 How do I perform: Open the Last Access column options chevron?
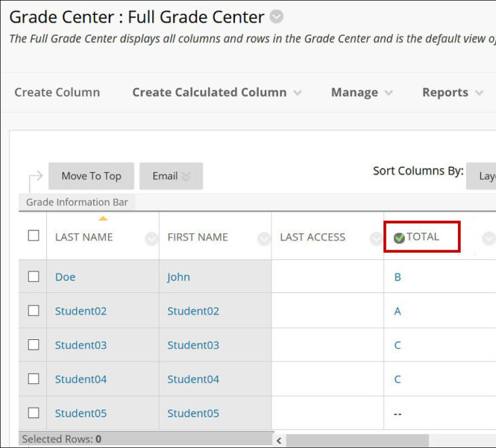click(376, 239)
